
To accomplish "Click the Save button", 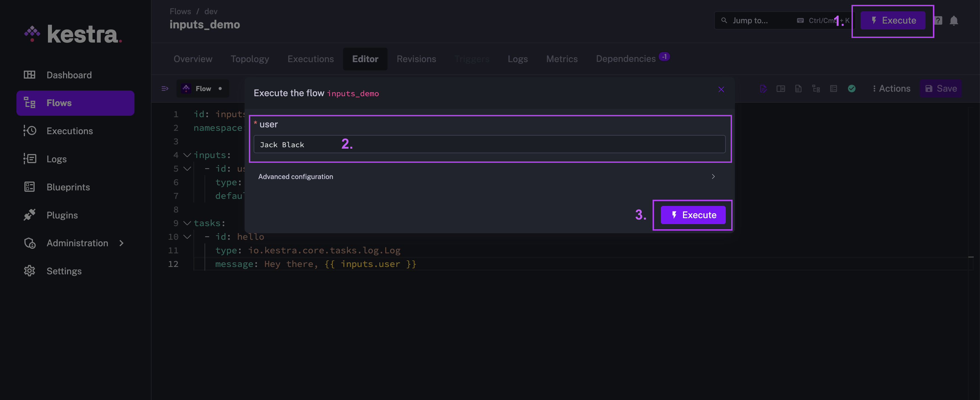I will (941, 89).
